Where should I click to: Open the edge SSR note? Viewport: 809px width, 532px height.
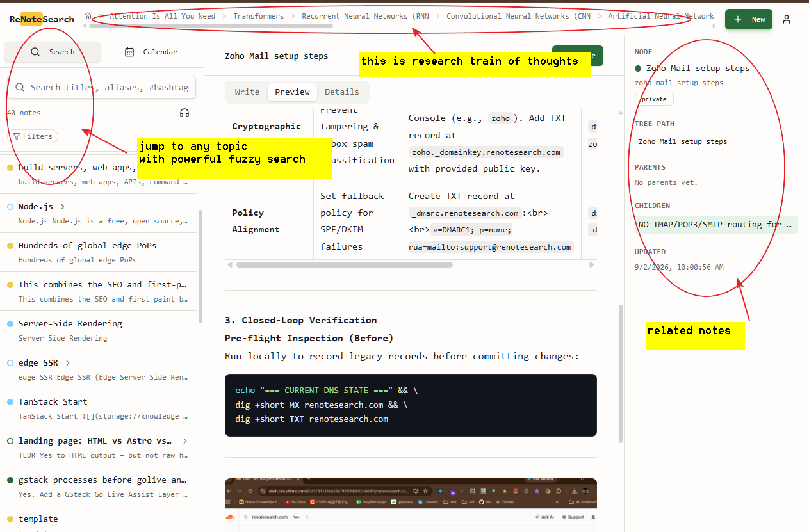click(x=99, y=369)
